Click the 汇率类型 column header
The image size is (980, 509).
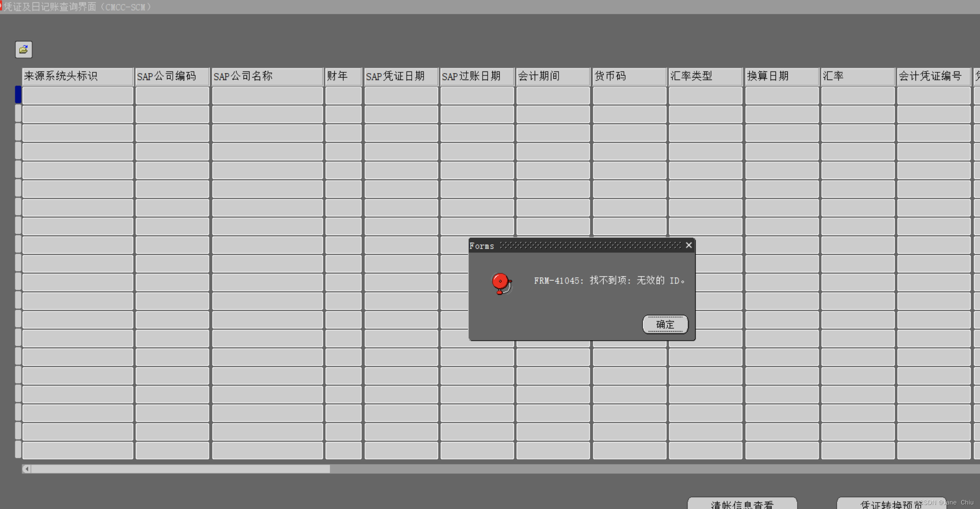705,76
